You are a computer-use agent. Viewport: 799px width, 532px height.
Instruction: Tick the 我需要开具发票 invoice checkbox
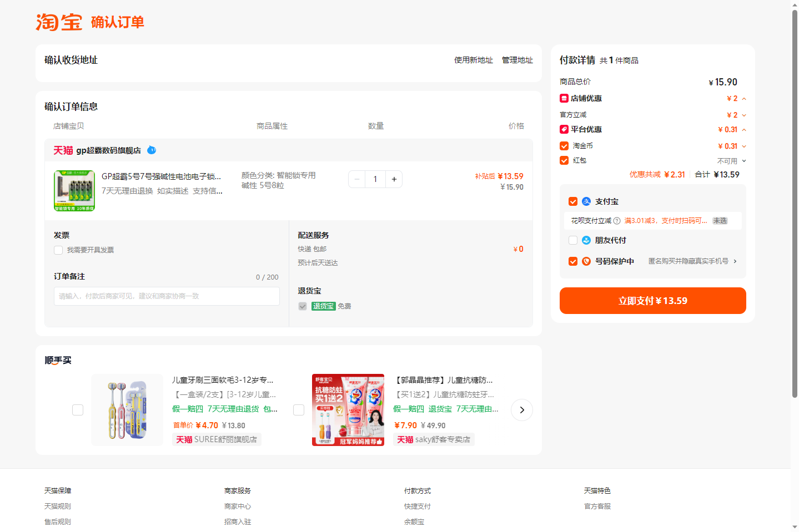(58, 250)
